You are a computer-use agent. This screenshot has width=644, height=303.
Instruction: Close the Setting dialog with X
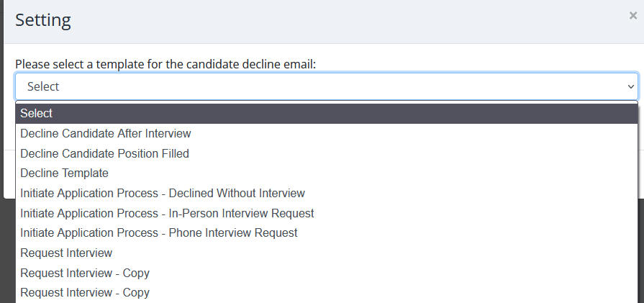click(632, 15)
